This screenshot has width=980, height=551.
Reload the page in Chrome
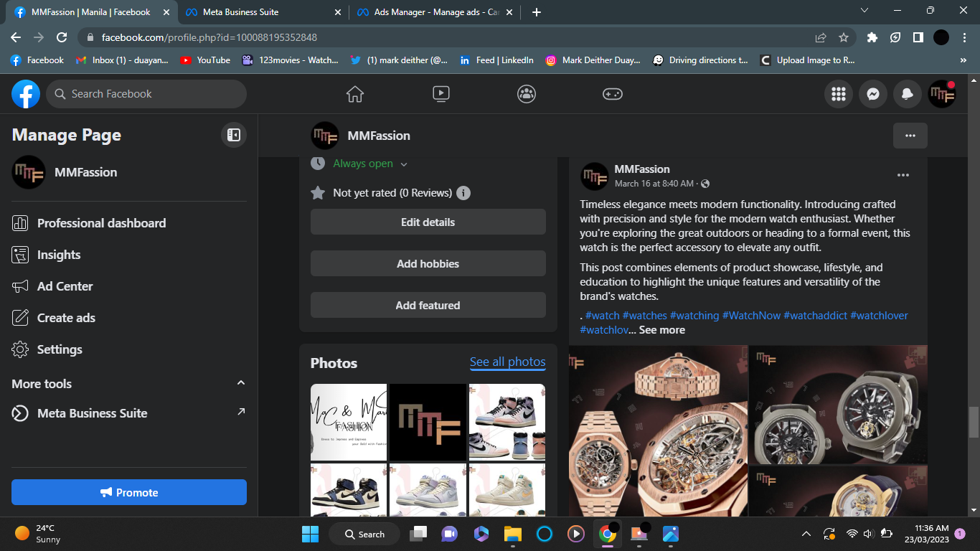[x=62, y=37]
